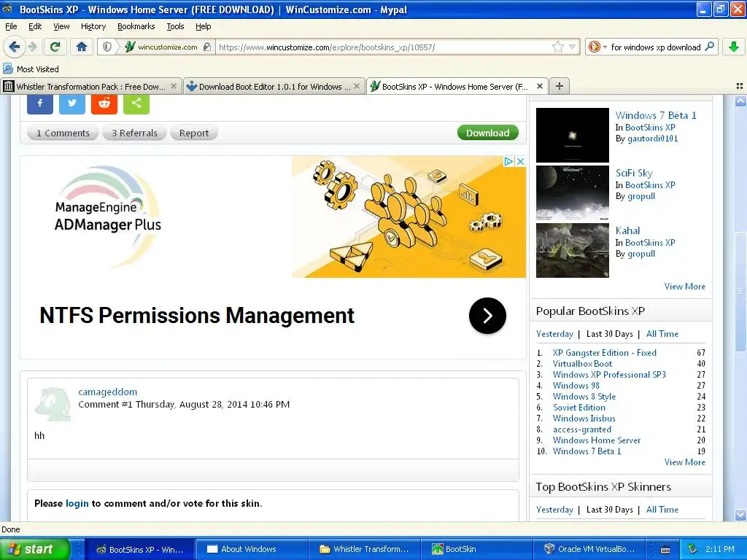Click camageddom's avatar image

[x=53, y=404]
